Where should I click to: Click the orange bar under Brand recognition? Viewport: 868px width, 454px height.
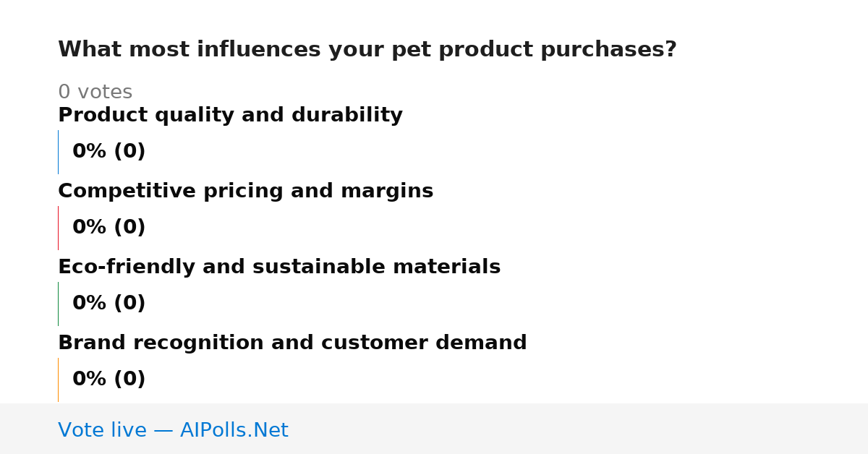coord(59,380)
